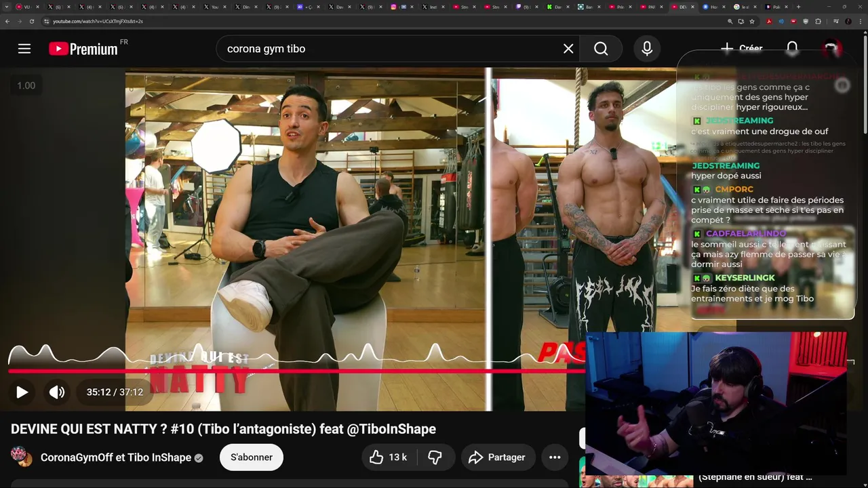Switch to the Twitch tab

coord(526,7)
